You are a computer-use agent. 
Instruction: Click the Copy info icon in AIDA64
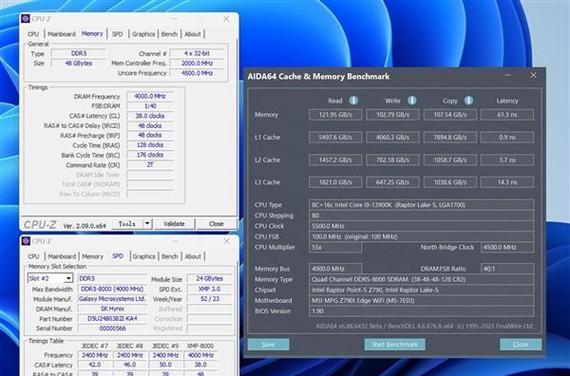coord(469,100)
